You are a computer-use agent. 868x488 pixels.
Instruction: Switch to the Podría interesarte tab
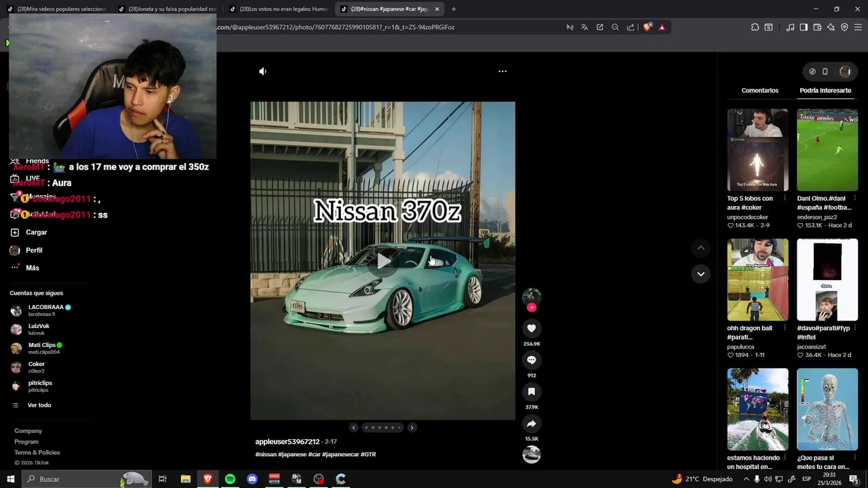(825, 90)
